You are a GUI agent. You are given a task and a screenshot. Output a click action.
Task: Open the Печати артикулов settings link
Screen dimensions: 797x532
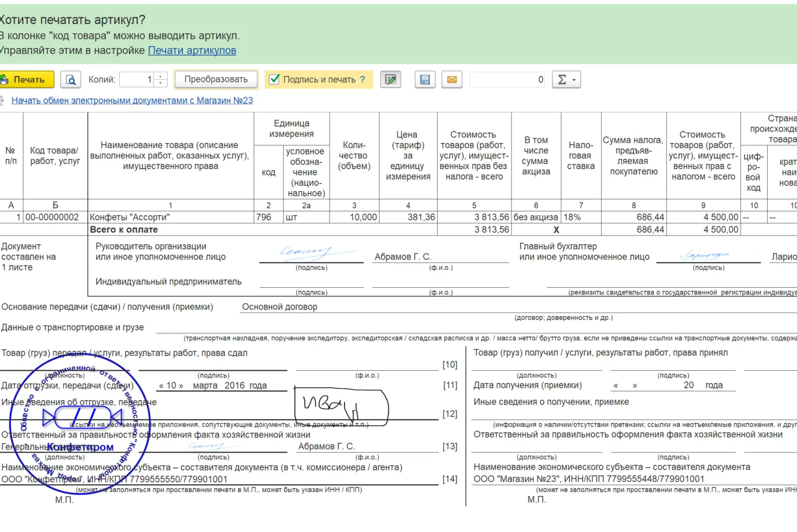[x=192, y=50]
